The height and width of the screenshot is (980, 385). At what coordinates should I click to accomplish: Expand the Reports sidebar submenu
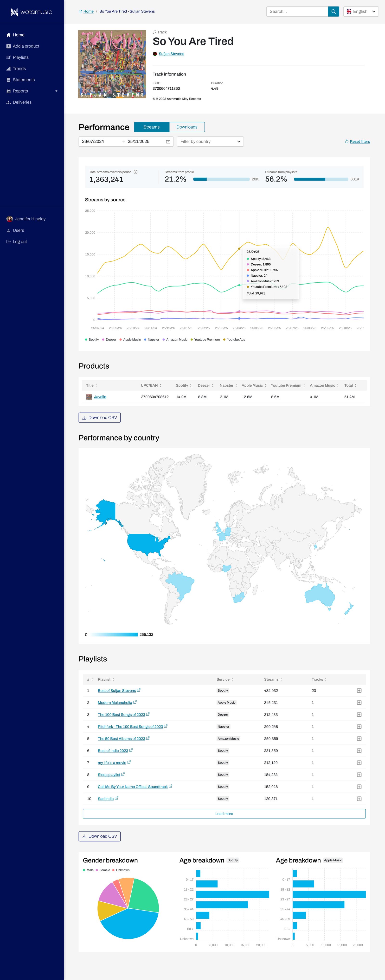pos(56,91)
